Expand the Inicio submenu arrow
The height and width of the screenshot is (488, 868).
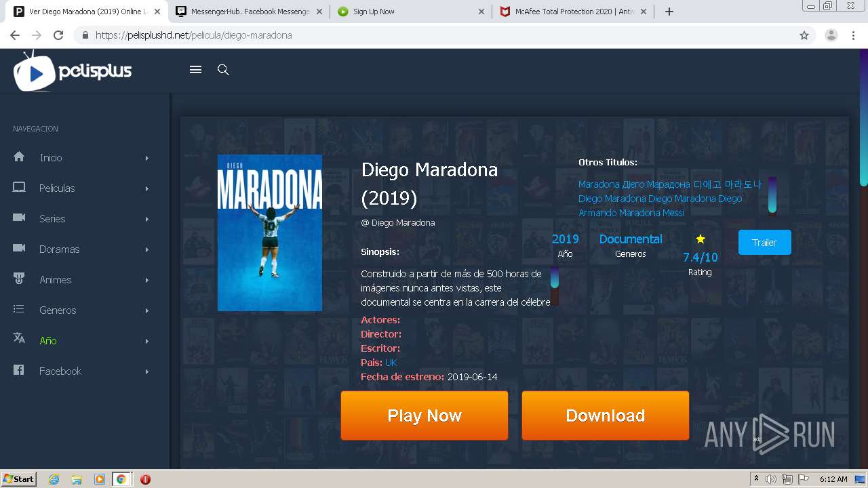point(146,158)
